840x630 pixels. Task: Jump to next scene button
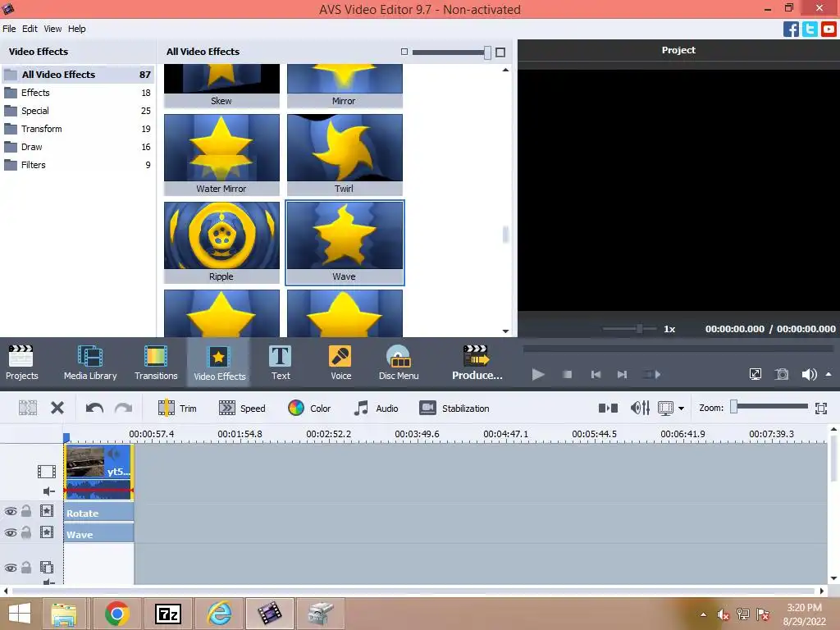pyautogui.click(x=651, y=374)
